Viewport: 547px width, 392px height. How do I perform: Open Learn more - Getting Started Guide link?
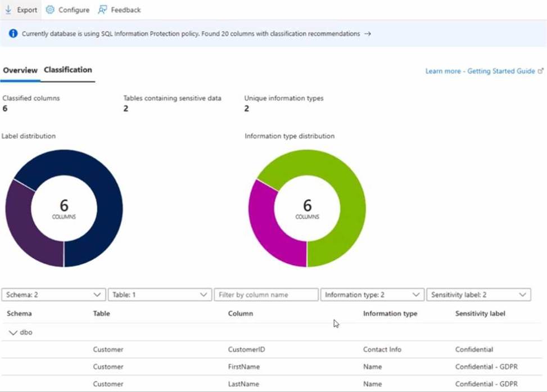point(480,71)
